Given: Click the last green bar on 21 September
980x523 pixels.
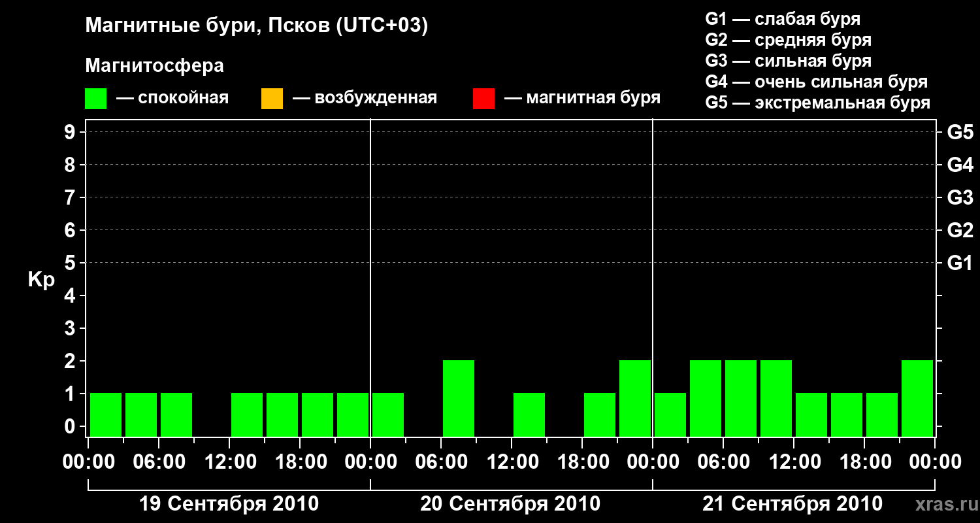Looking at the screenshot, I should click(917, 398).
